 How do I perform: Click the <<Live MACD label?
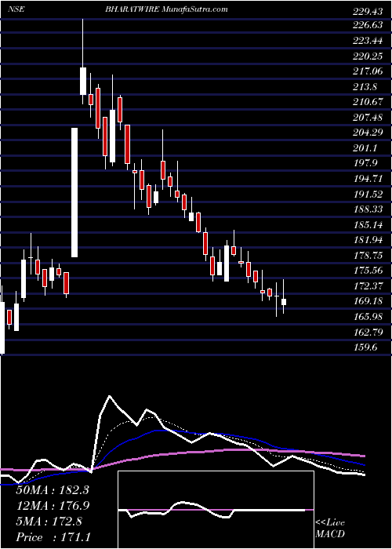point(330,529)
